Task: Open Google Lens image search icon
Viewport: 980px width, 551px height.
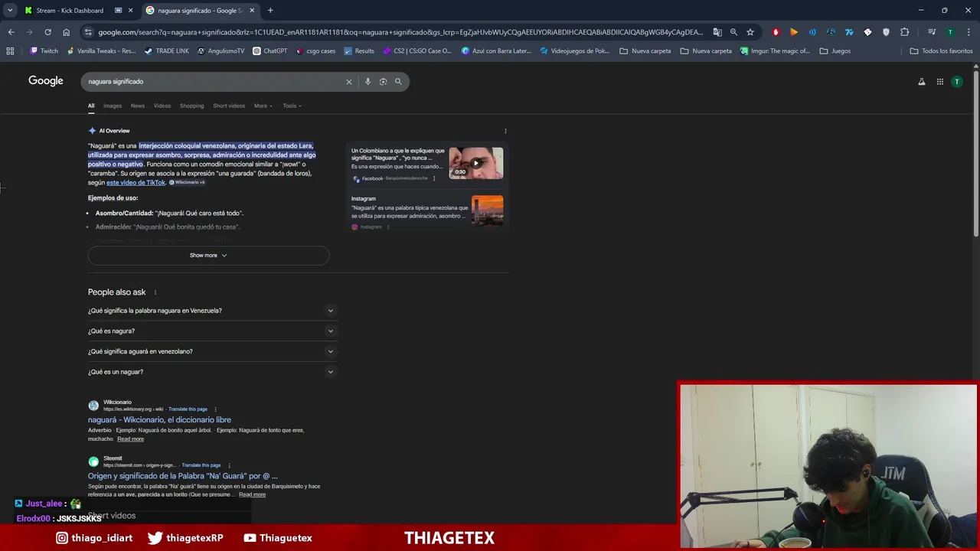Action: (383, 81)
